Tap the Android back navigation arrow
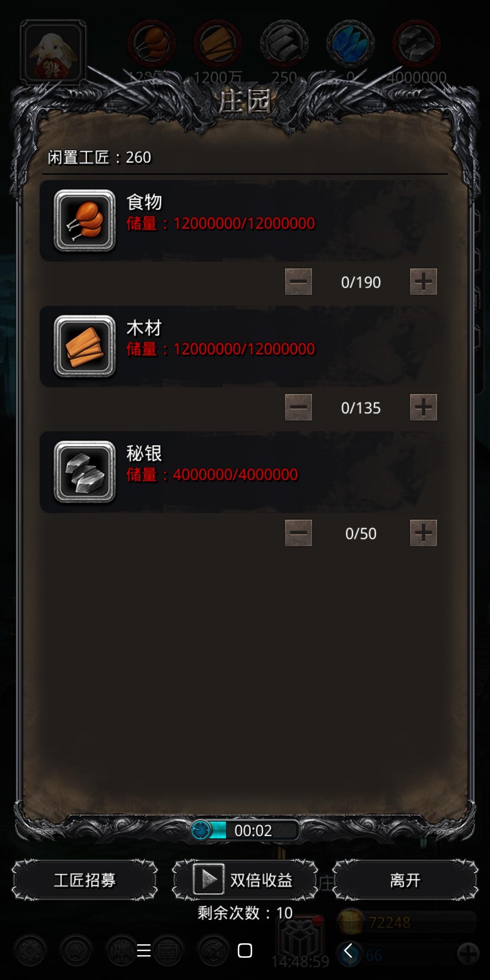 tap(348, 951)
